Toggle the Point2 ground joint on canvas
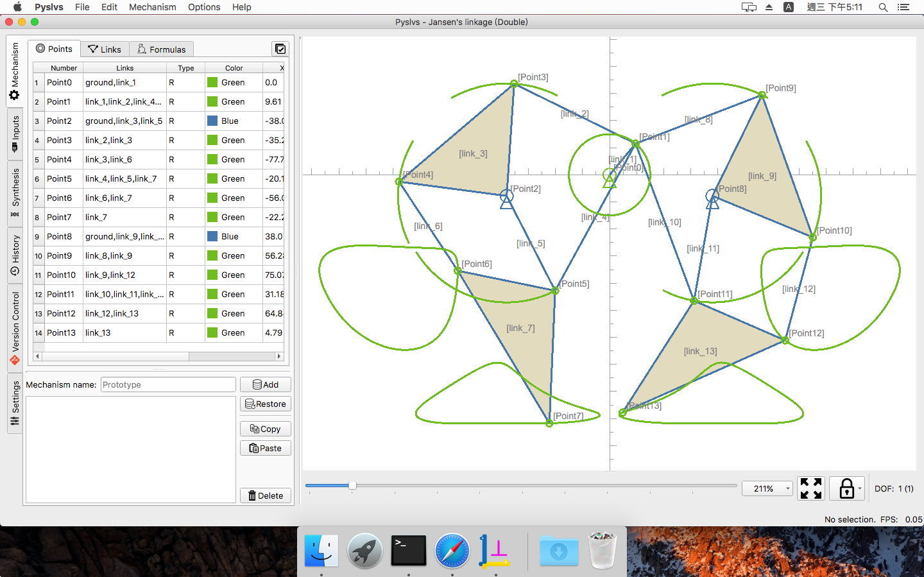Image resolution: width=924 pixels, height=577 pixels. [506, 198]
